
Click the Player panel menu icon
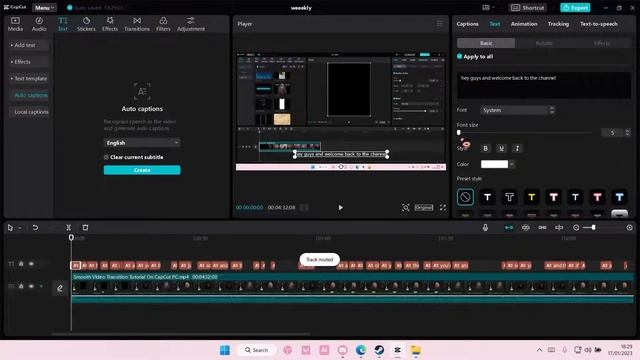click(x=440, y=24)
